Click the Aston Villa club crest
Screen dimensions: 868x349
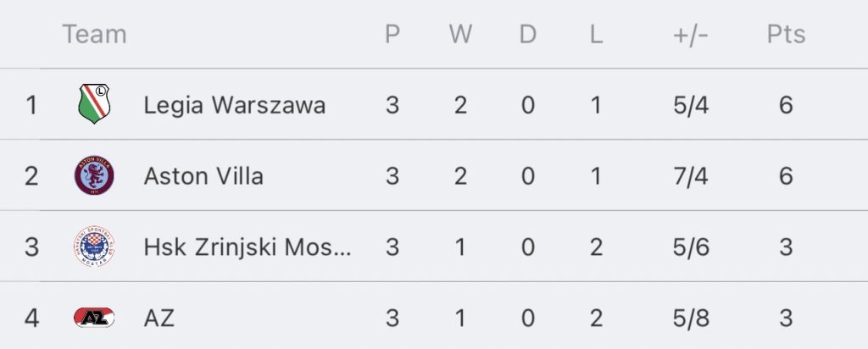click(x=94, y=176)
